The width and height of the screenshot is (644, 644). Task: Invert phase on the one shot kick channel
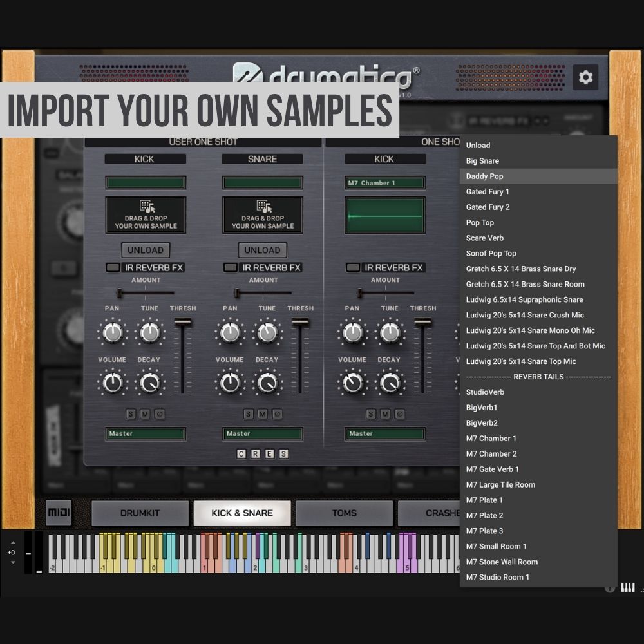(x=399, y=413)
